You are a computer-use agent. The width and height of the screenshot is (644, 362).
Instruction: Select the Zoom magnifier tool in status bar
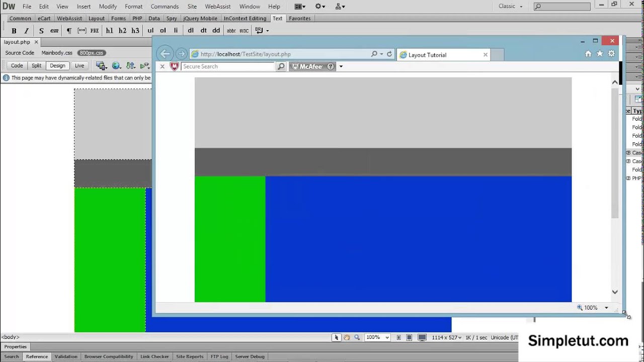click(357, 337)
